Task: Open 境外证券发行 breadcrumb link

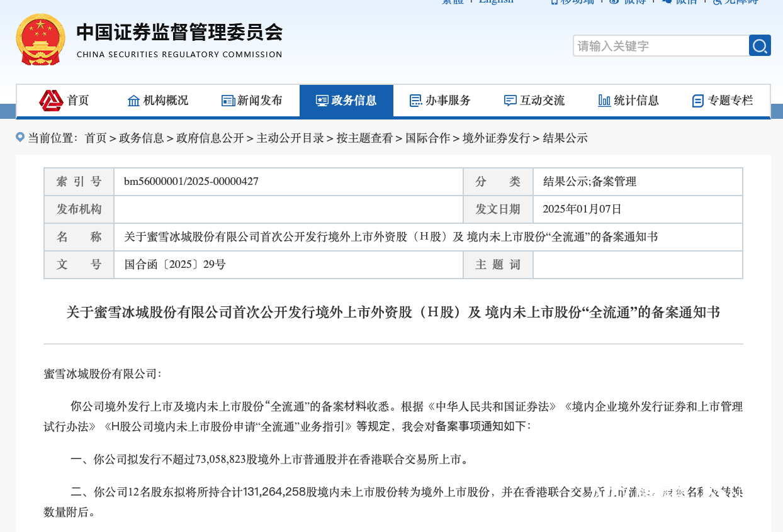Action: [496, 138]
